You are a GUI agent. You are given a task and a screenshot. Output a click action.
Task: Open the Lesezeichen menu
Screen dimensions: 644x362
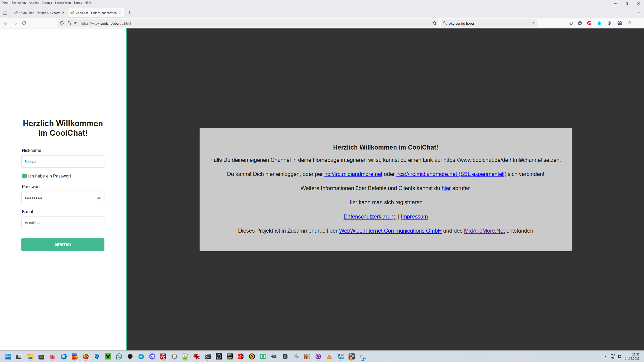coord(63,3)
